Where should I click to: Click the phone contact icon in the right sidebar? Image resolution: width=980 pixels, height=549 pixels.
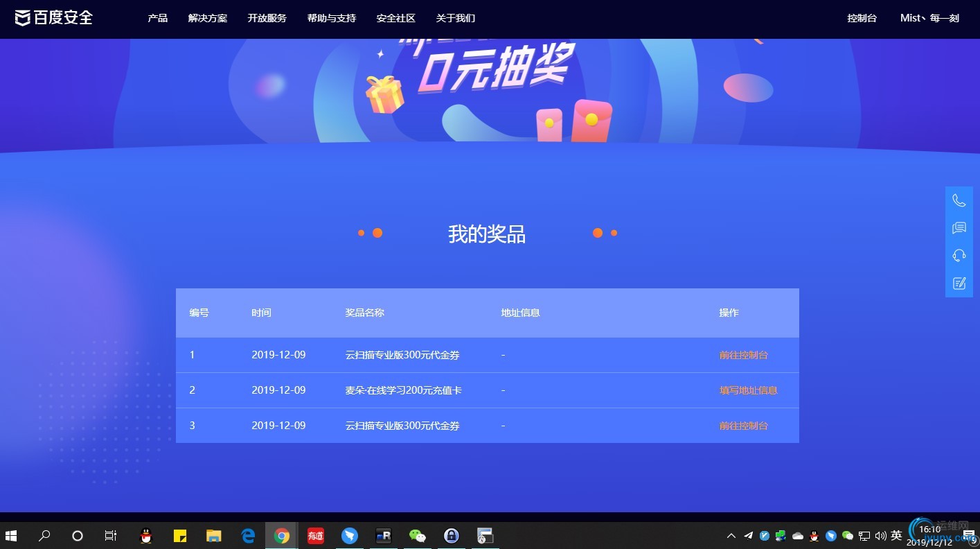959,200
